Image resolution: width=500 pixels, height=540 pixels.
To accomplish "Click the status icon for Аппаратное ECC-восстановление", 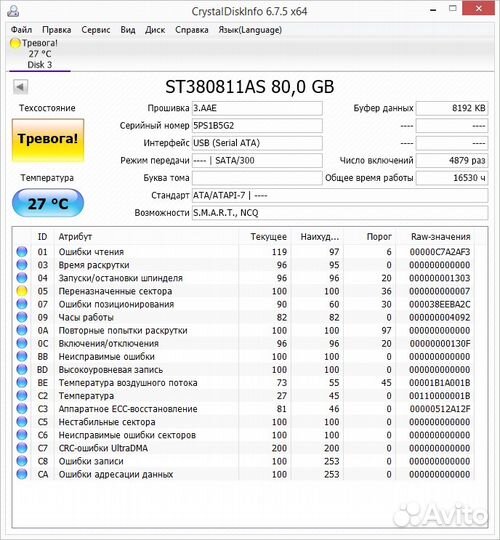I will 22,408.
